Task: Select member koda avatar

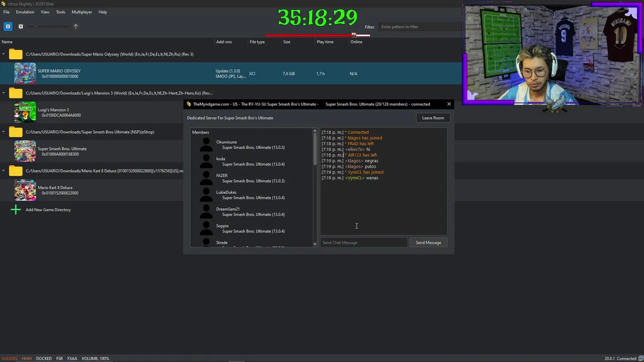Action: click(206, 161)
